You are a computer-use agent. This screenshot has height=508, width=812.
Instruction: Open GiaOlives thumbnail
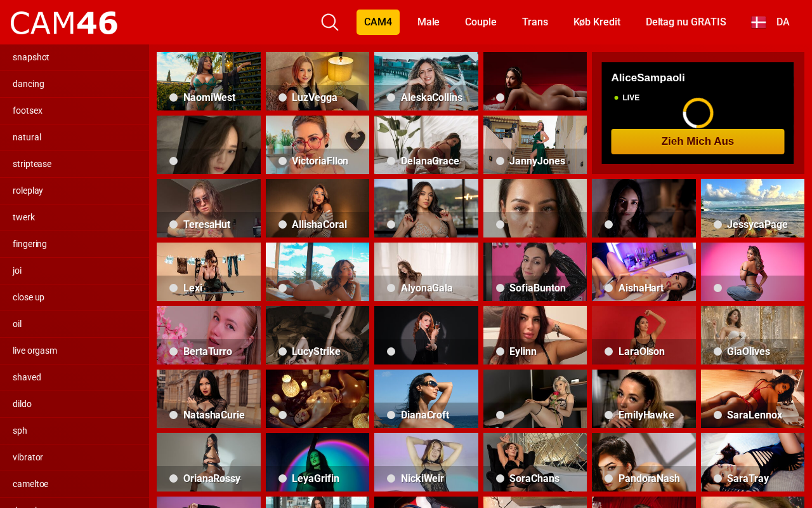pyautogui.click(x=752, y=335)
